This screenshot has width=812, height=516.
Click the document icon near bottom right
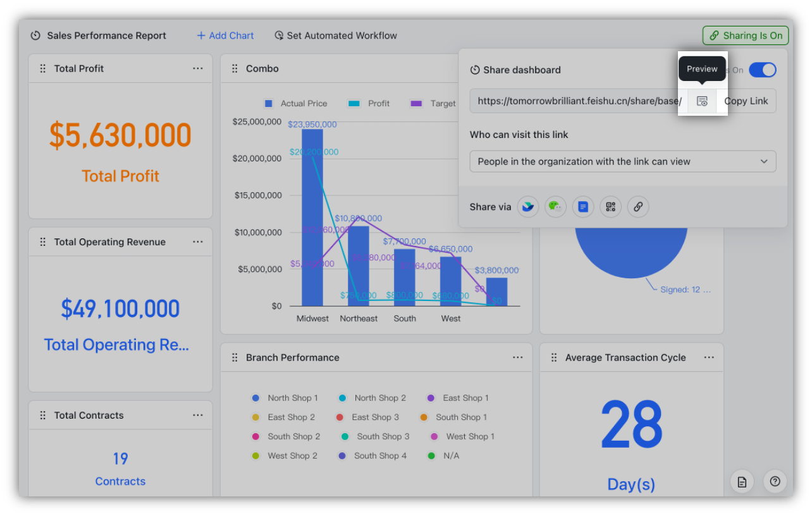coord(741,481)
